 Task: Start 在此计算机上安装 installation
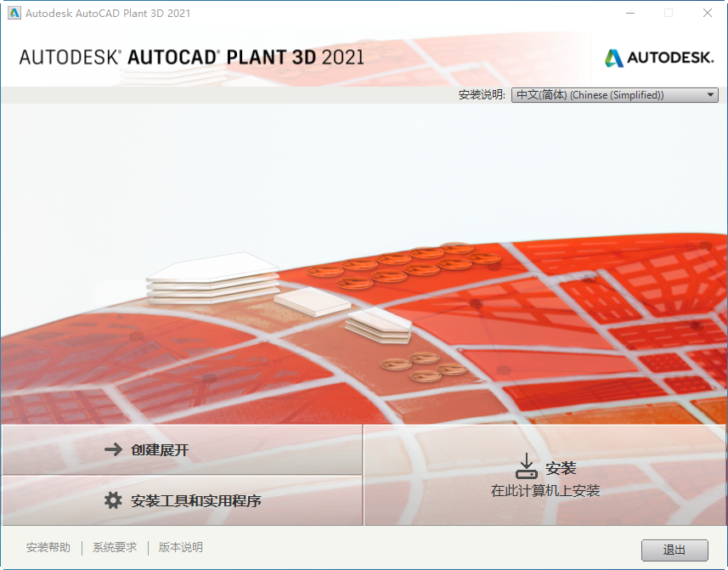point(545,475)
